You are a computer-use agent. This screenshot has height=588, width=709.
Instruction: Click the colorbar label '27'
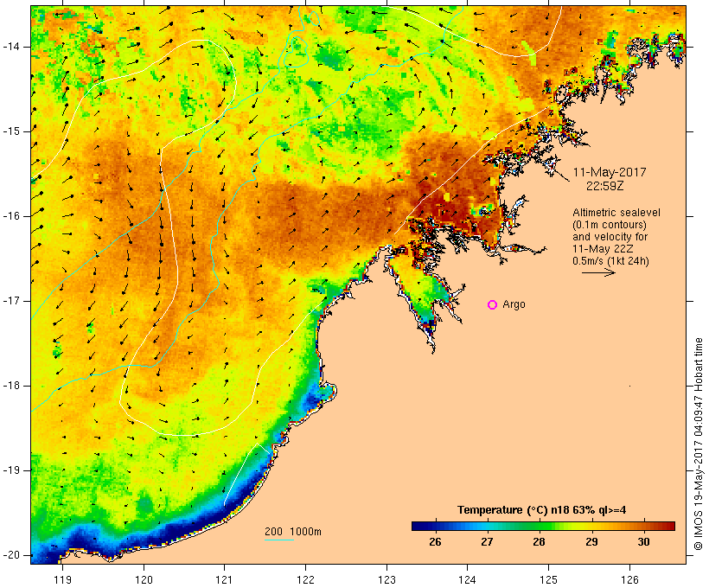tap(487, 542)
